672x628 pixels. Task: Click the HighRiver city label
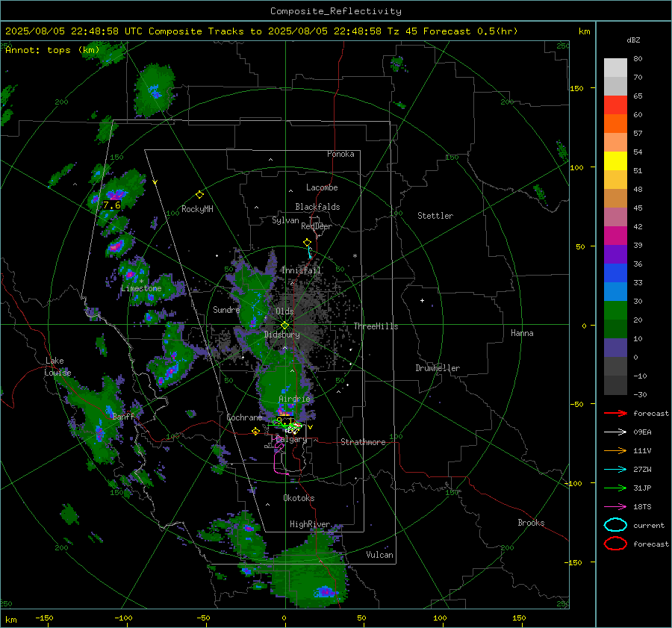click(310, 524)
